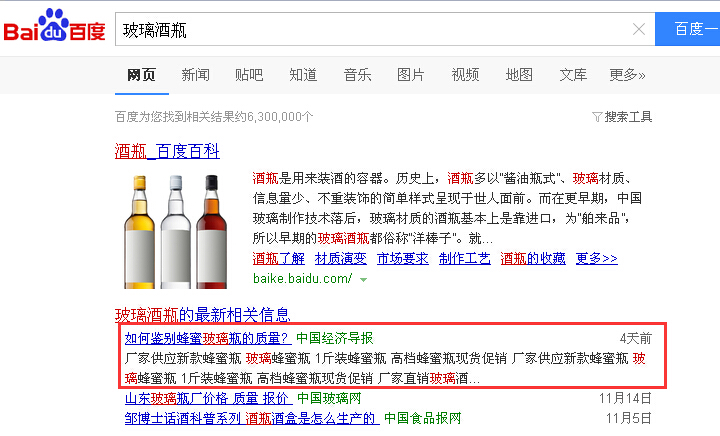Click the three wine bottles thumbnail
Image resolution: width=720 pixels, height=436 pixels.
pyautogui.click(x=175, y=231)
